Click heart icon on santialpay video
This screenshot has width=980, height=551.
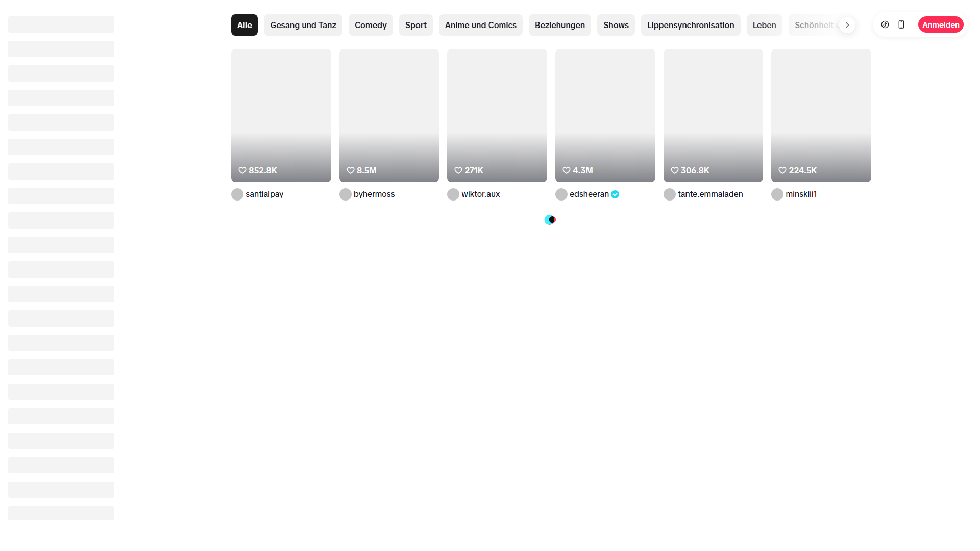(x=242, y=170)
